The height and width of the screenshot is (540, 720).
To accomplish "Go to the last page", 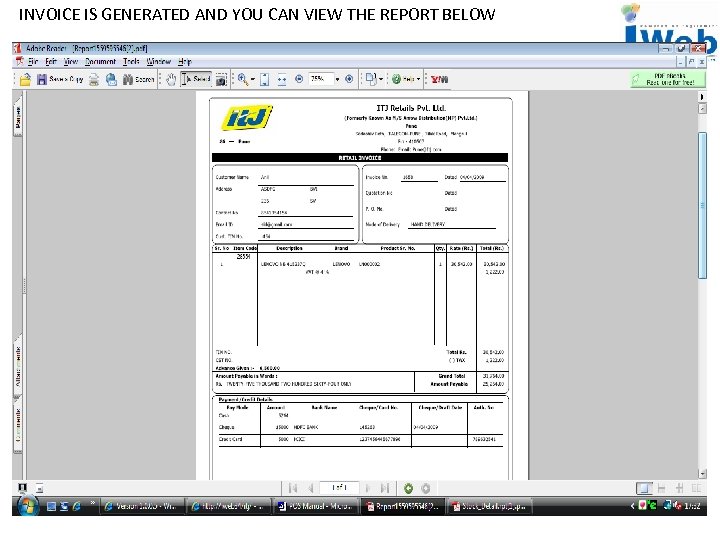I will tap(385, 488).
